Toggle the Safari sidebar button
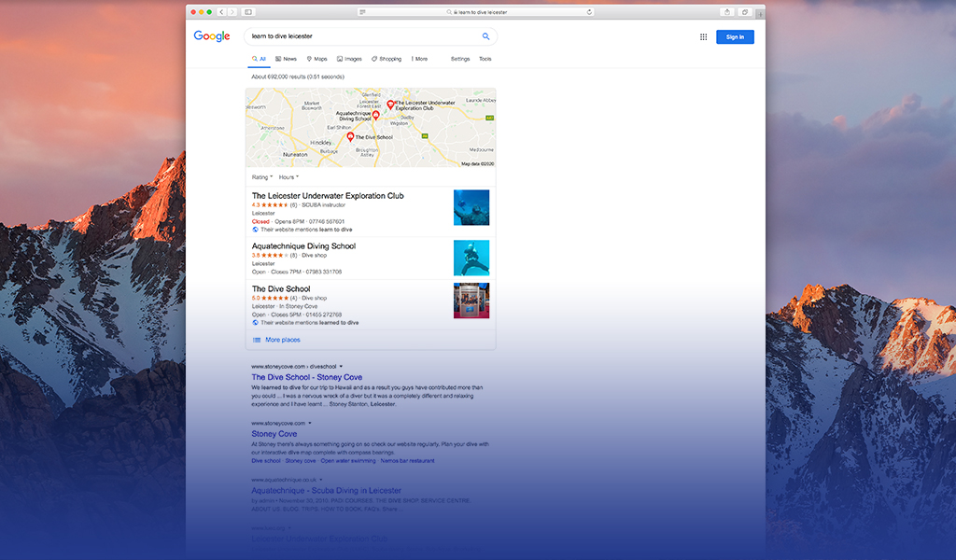 click(248, 12)
